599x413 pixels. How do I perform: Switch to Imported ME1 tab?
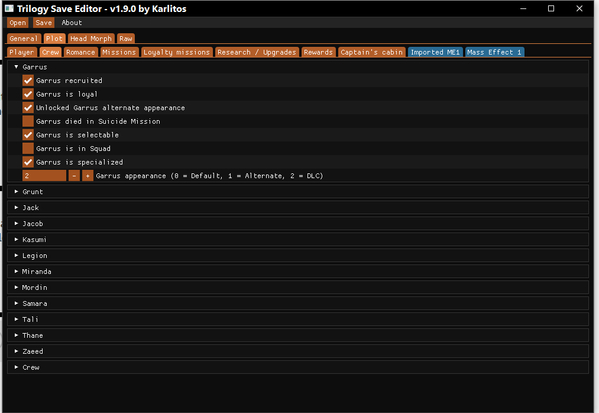435,52
